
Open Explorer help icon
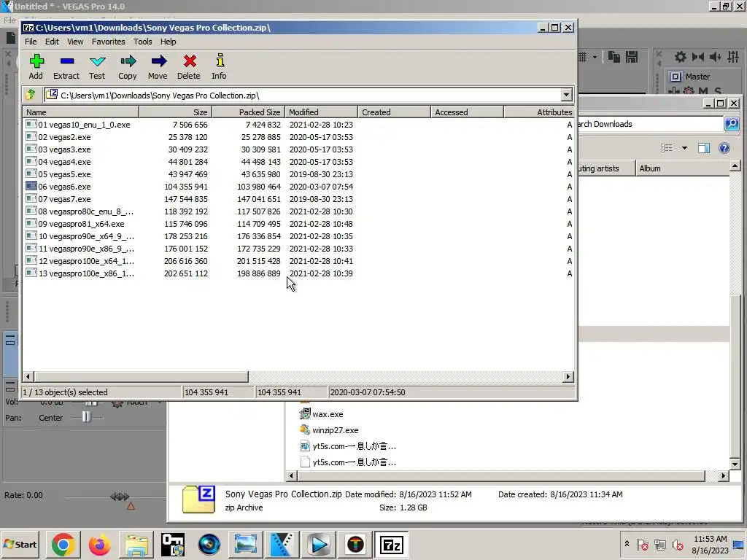[x=724, y=148]
